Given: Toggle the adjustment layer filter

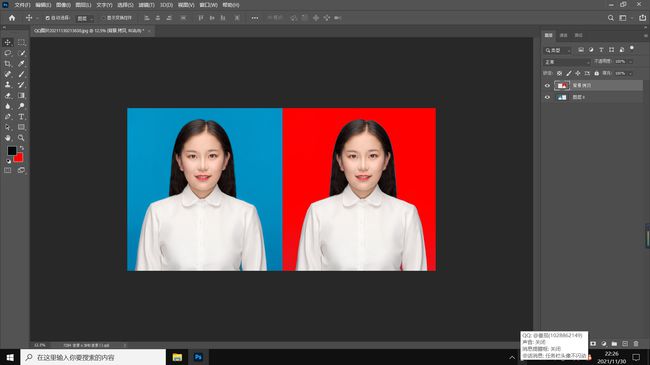Looking at the screenshot, I should (x=591, y=50).
